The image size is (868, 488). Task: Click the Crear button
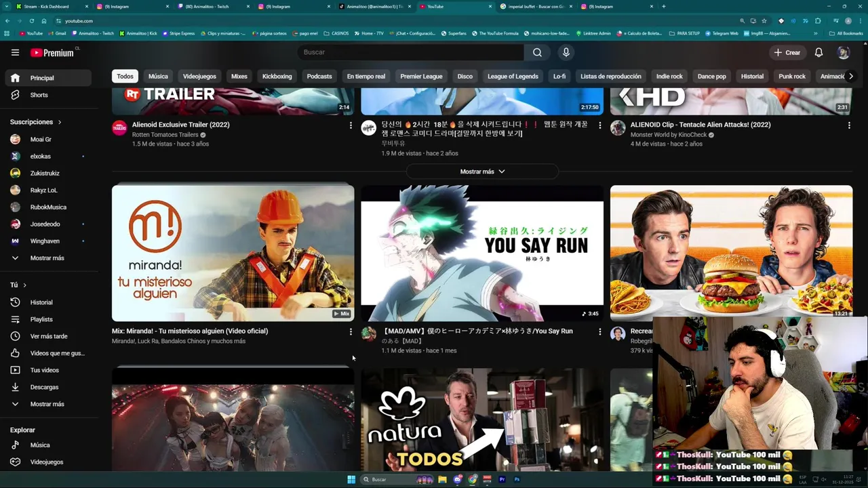pos(787,52)
